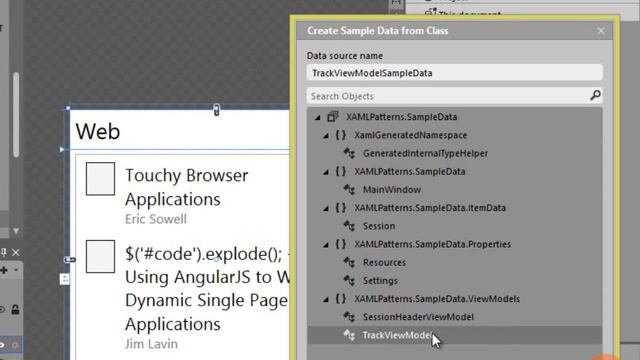The width and height of the screenshot is (640, 360).
Task: Click the class icon next to MainWindow
Action: [349, 189]
